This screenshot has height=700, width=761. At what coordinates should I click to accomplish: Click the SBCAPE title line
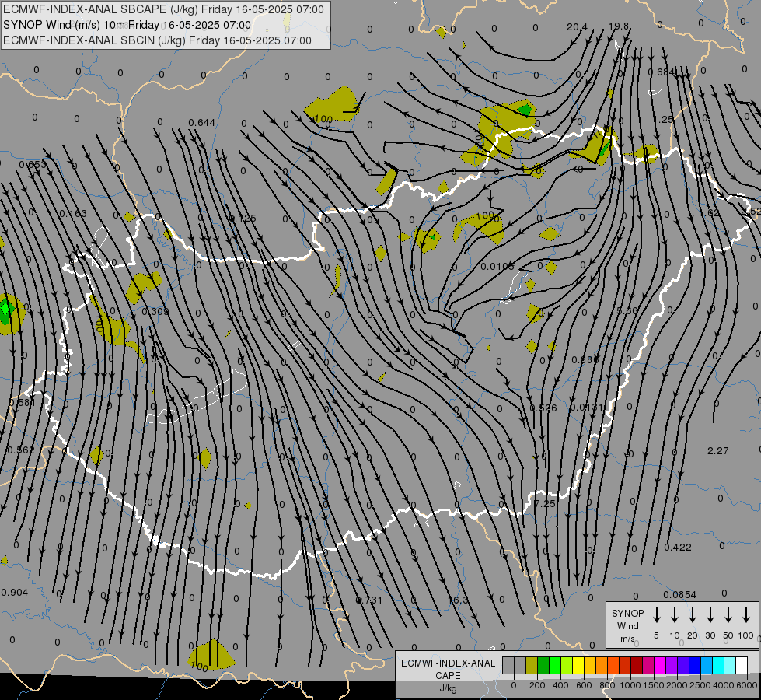point(163,9)
